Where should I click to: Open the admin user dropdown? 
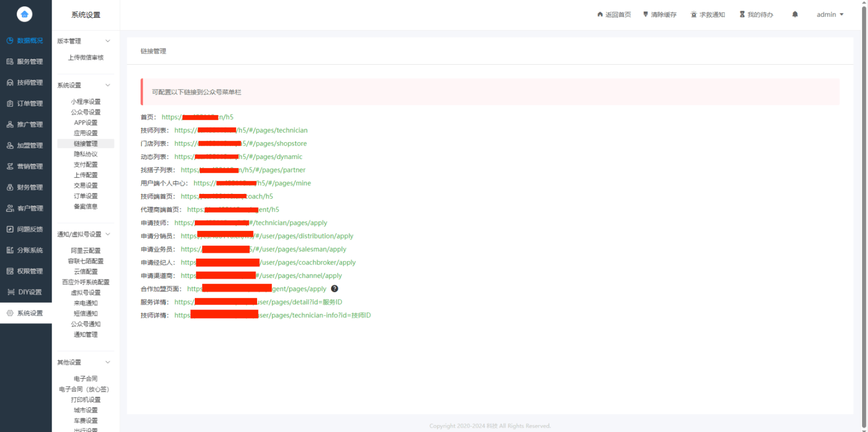click(830, 15)
